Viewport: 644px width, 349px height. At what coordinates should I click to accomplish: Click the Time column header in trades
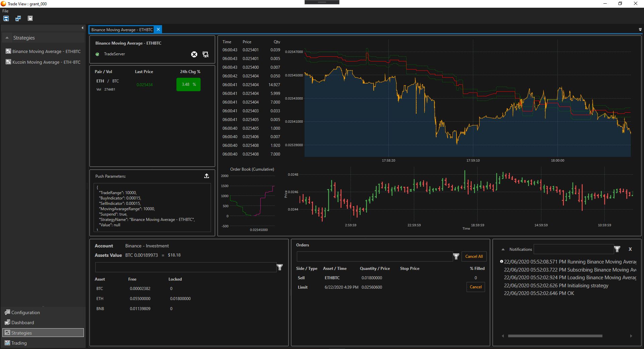(227, 42)
